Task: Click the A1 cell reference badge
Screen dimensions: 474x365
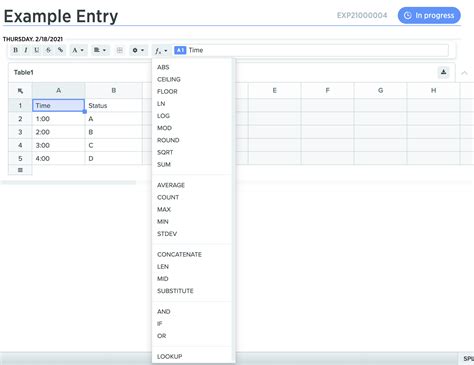Action: tap(180, 50)
